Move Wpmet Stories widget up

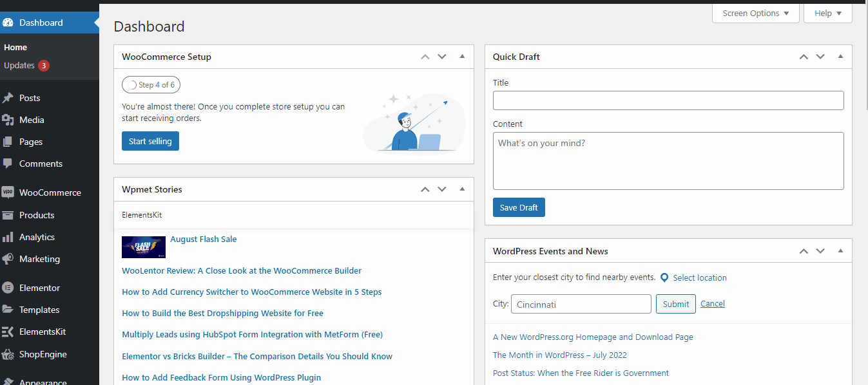(x=425, y=189)
